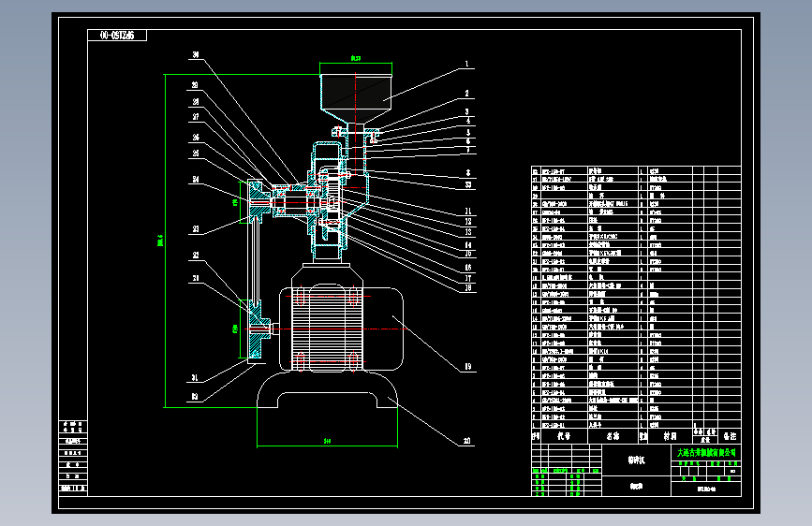Click the 材料 header cell in parts list
This screenshot has width=812, height=526.
click(670, 436)
